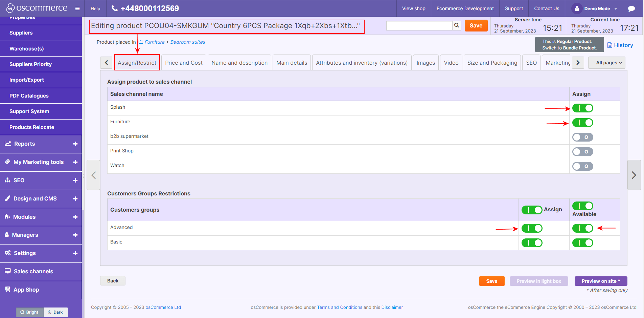The image size is (644, 318).
Task: Expand Settings menu plus
Action: (x=75, y=253)
